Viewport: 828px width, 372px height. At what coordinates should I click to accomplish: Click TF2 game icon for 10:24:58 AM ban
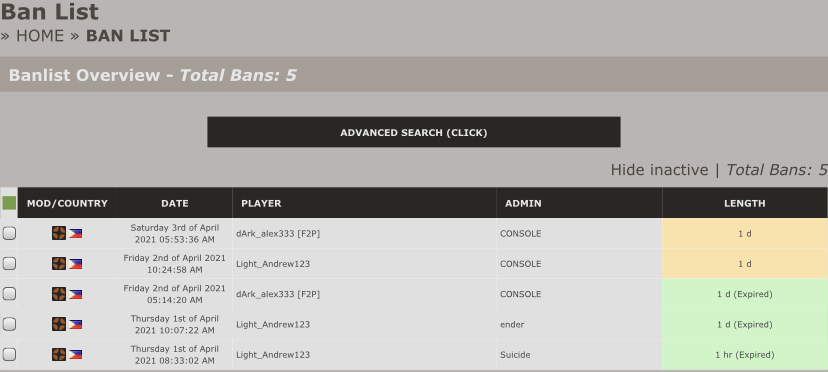(59, 263)
